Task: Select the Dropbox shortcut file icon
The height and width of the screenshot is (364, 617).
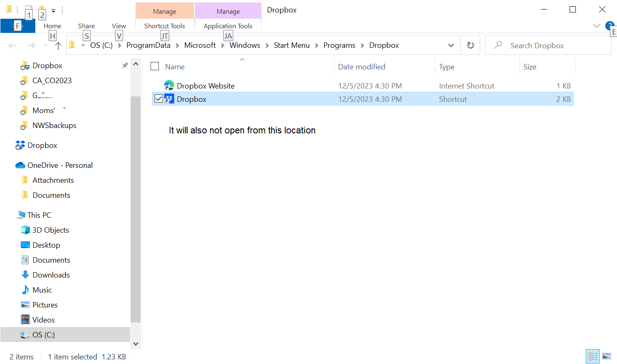Action: pyautogui.click(x=169, y=99)
